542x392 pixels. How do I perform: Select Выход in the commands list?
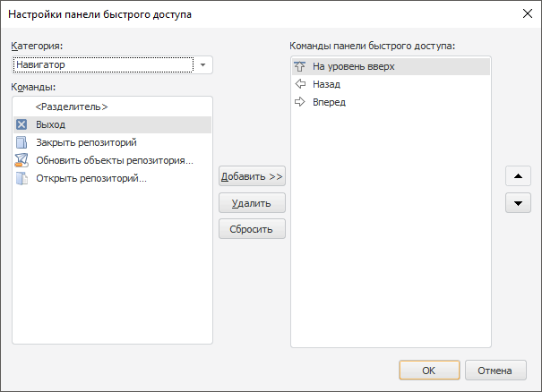(x=51, y=124)
